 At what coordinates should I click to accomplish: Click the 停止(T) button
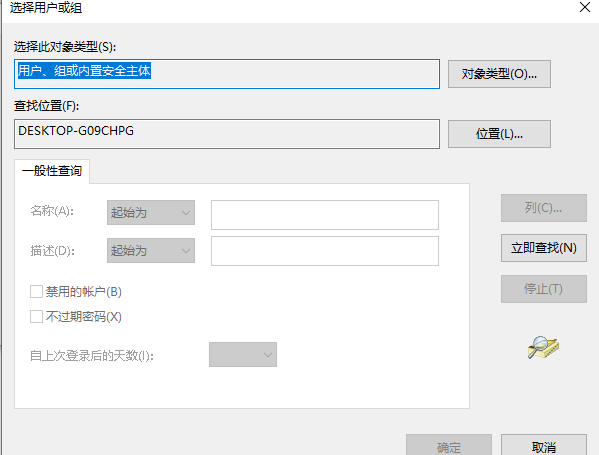(544, 289)
